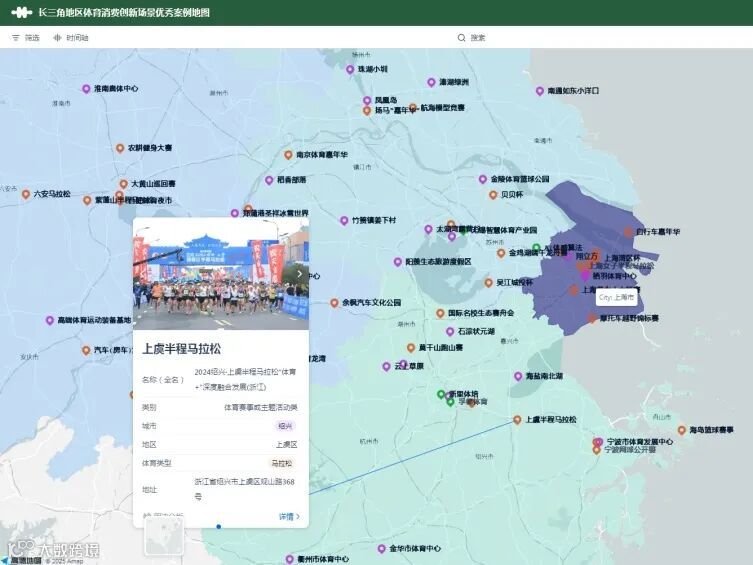
Task: Click the search magnifier icon
Action: 461,37
